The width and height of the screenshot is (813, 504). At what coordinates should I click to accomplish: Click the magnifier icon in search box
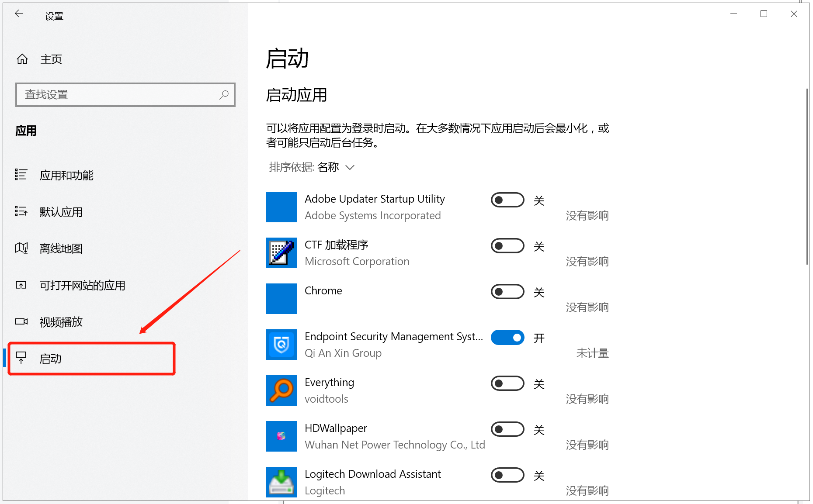pyautogui.click(x=224, y=95)
